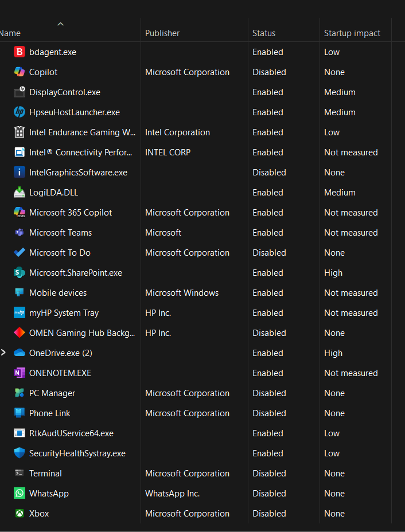
Task: Select the Copilot app icon
Action: tap(20, 72)
